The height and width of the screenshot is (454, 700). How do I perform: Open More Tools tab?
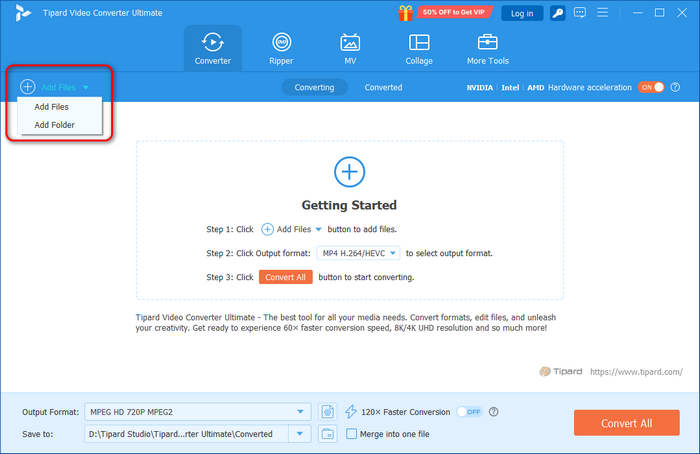pyautogui.click(x=488, y=48)
